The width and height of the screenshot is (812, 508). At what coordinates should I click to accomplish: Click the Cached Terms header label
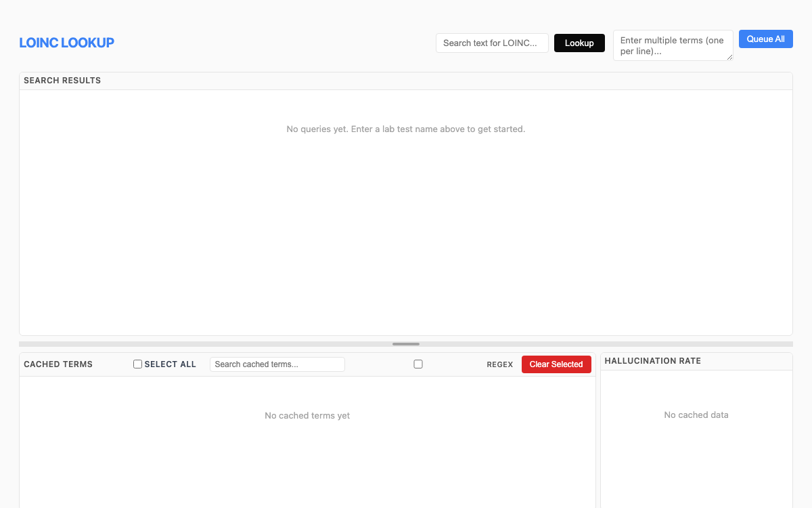click(58, 364)
